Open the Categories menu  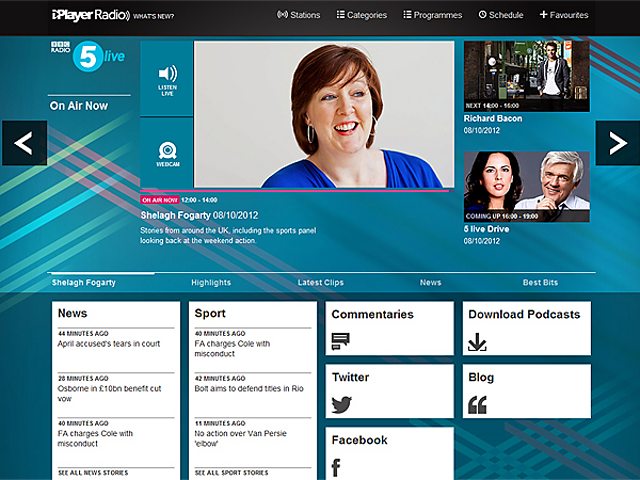coord(362,15)
